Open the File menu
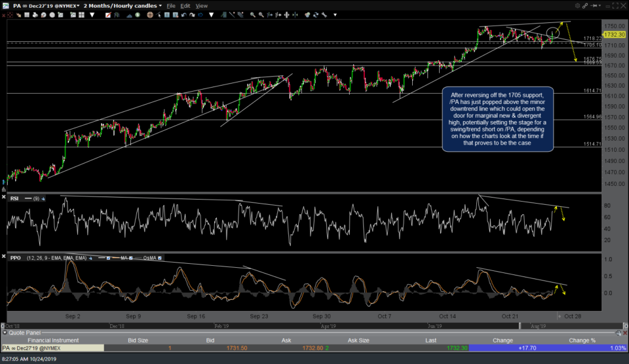The height and width of the screenshot is (364, 629). [x=170, y=6]
